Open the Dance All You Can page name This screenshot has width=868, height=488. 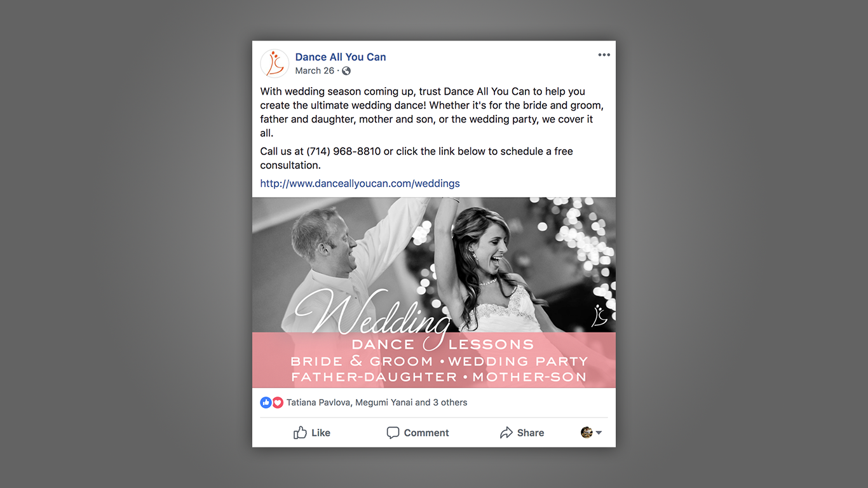[341, 57]
